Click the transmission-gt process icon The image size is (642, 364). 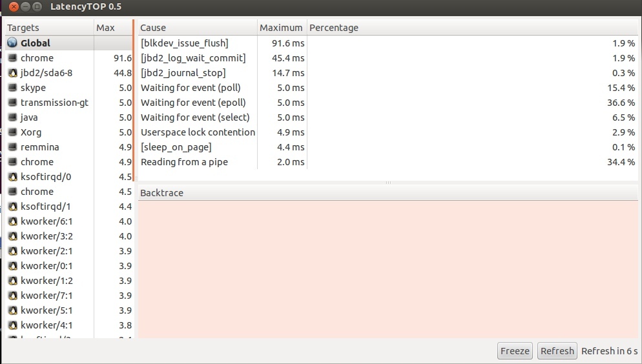pyautogui.click(x=13, y=102)
